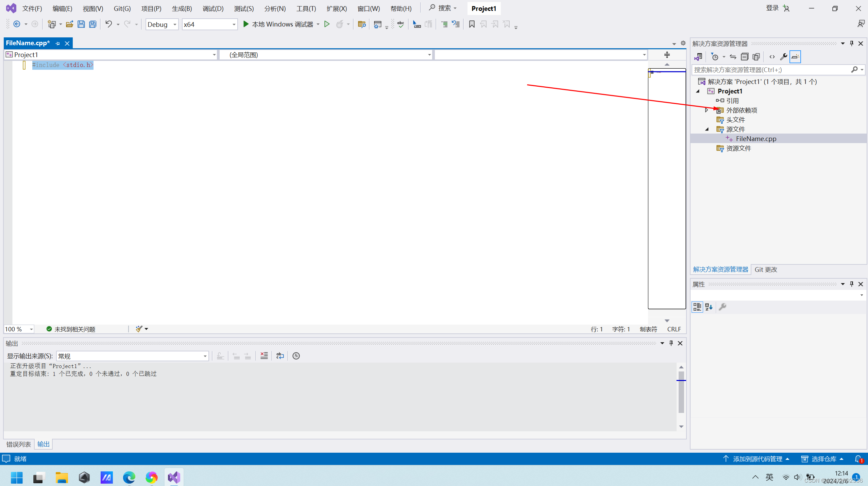The image size is (868, 486).
Task: Switch to the Git 更改 tab
Action: tap(766, 269)
